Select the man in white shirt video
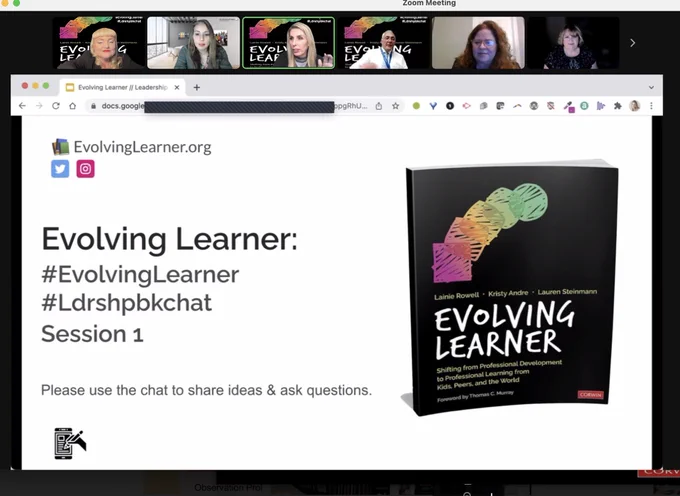This screenshot has height=496, width=680. pos(383,42)
